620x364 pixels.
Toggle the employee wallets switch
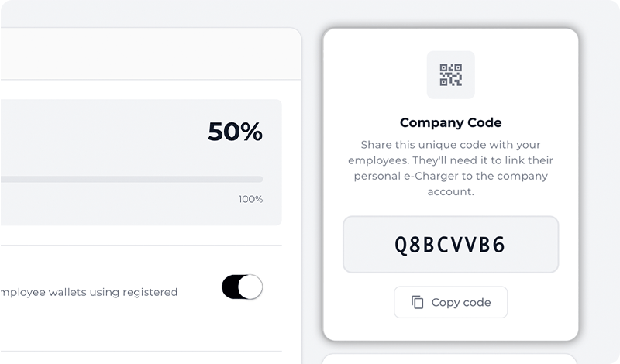pos(243,287)
